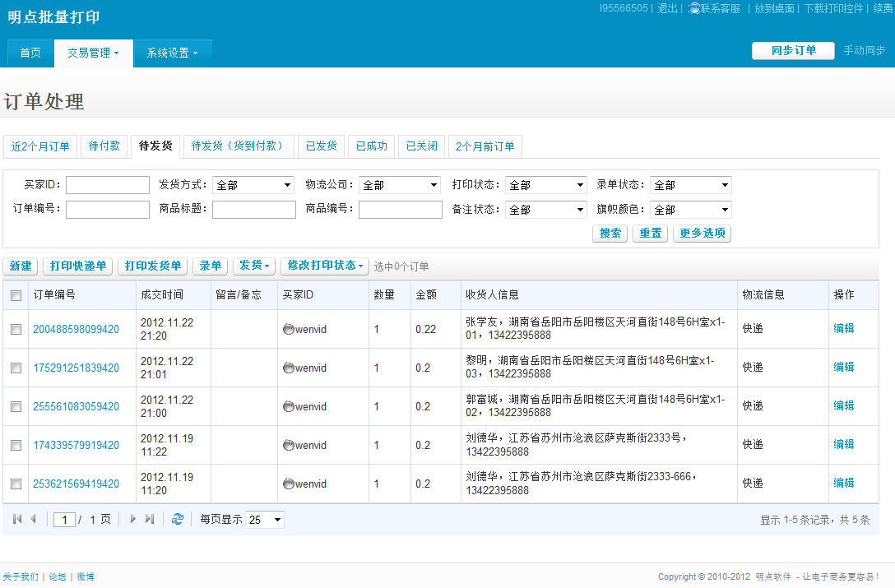Viewport: 895px width, 588px height.
Task: Open the 系统设置 menu
Action: pos(173,53)
